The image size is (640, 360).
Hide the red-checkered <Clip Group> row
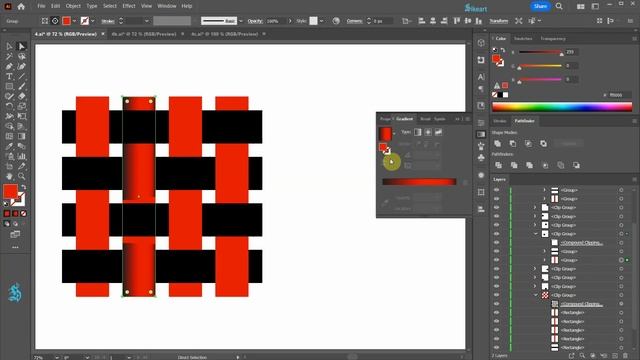pos(496,295)
